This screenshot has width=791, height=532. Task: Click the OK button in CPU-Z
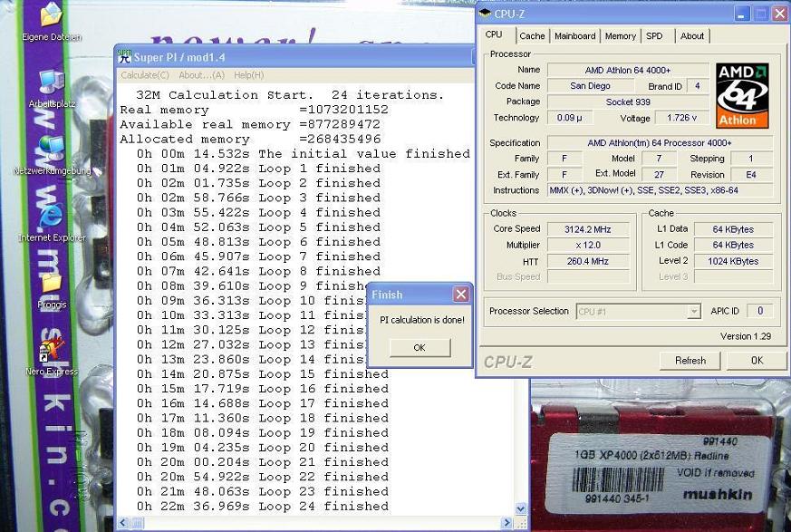[x=757, y=361]
